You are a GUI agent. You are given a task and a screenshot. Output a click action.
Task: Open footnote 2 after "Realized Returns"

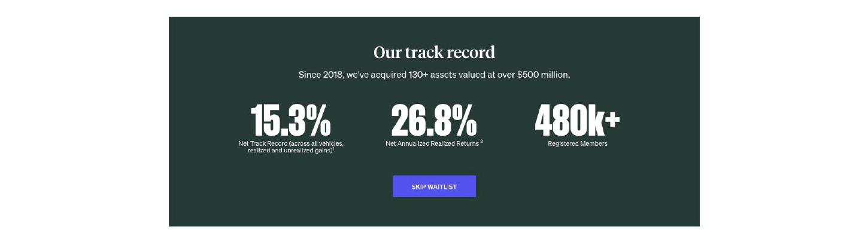pos(481,142)
